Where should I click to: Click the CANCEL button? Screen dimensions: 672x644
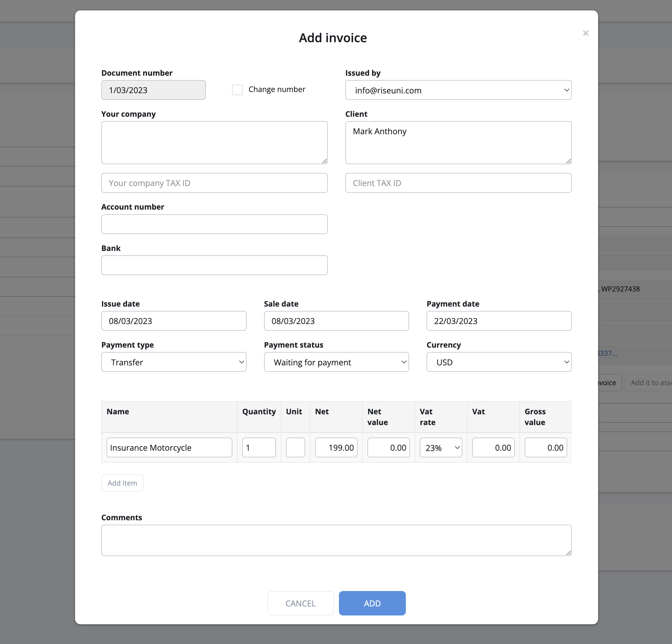point(300,603)
